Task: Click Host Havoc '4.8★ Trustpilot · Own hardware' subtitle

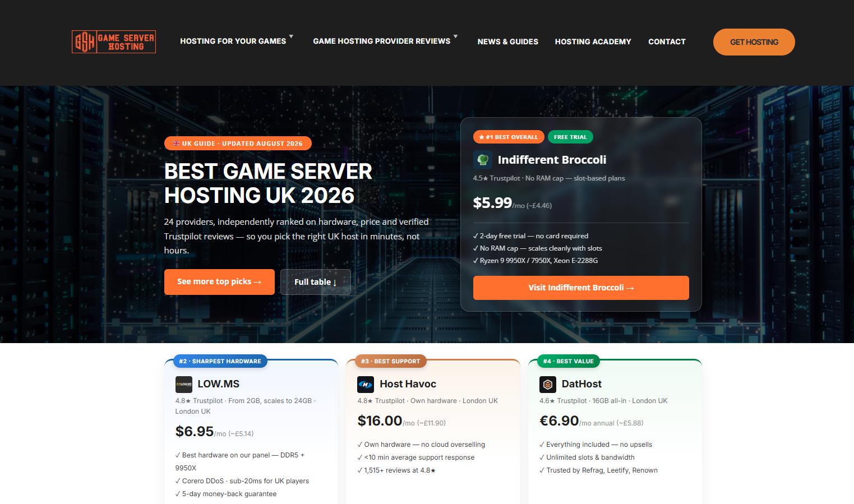Action: click(x=428, y=401)
